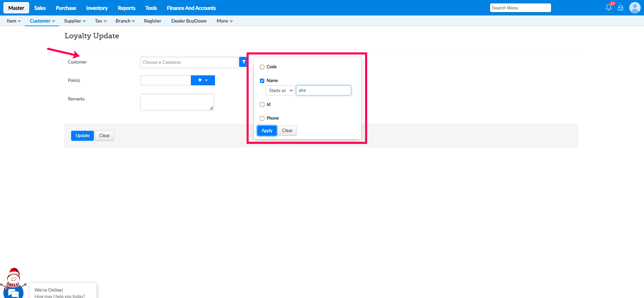This screenshot has height=298, width=644.
Task: Click the Clear button next to Update
Action: [104, 136]
